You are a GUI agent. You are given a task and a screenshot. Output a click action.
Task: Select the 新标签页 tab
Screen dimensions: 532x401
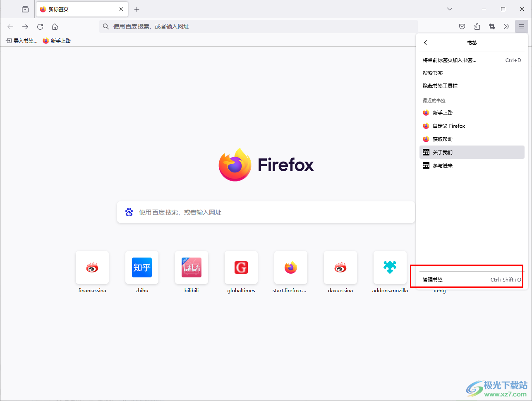[x=82, y=9]
